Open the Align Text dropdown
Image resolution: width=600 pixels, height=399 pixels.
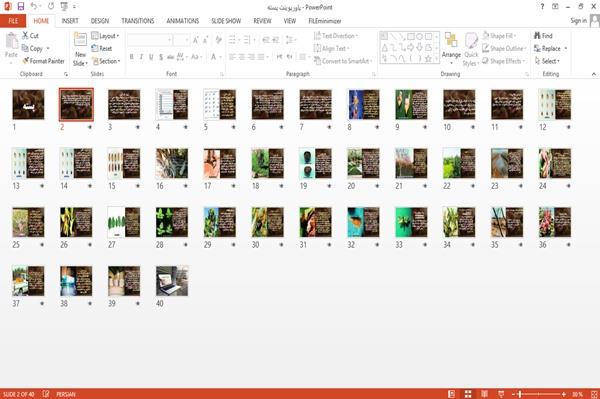pyautogui.click(x=331, y=48)
